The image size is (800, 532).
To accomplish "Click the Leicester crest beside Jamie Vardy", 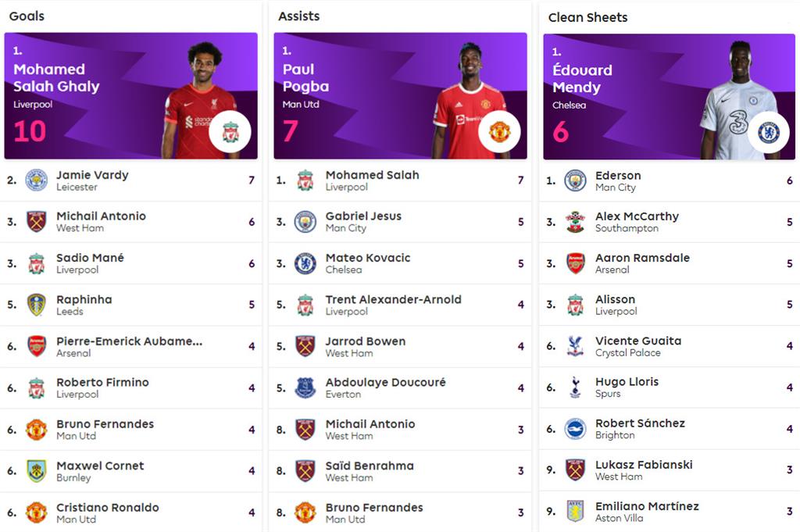I will [x=36, y=180].
